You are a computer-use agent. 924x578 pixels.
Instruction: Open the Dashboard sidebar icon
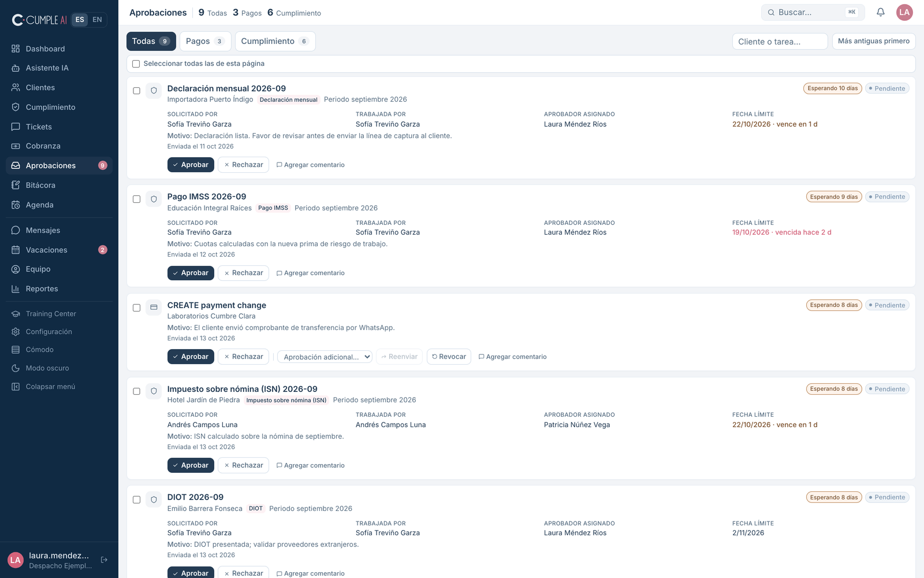click(16, 49)
